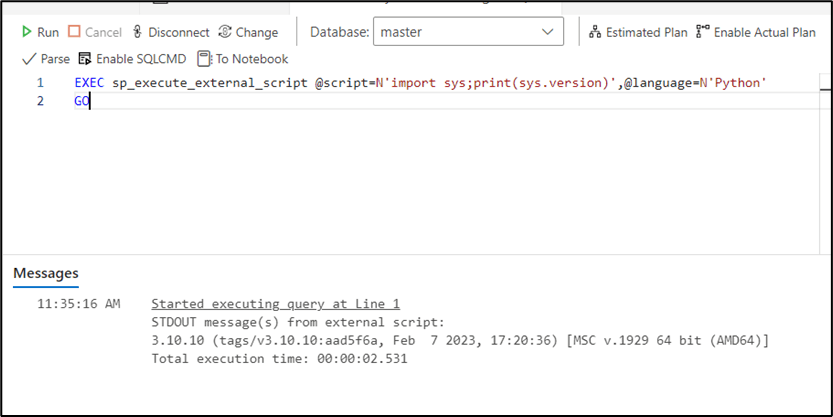
Task: Cancel the running query
Action: point(95,32)
